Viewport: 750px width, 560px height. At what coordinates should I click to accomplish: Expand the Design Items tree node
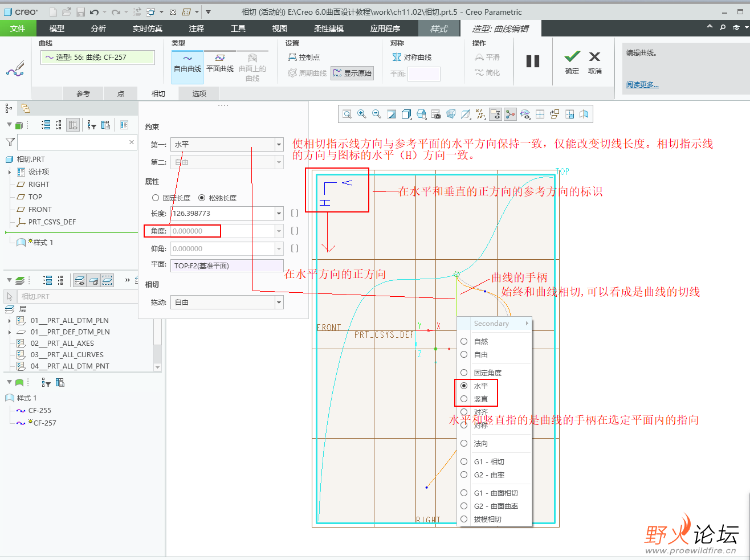(x=10, y=172)
